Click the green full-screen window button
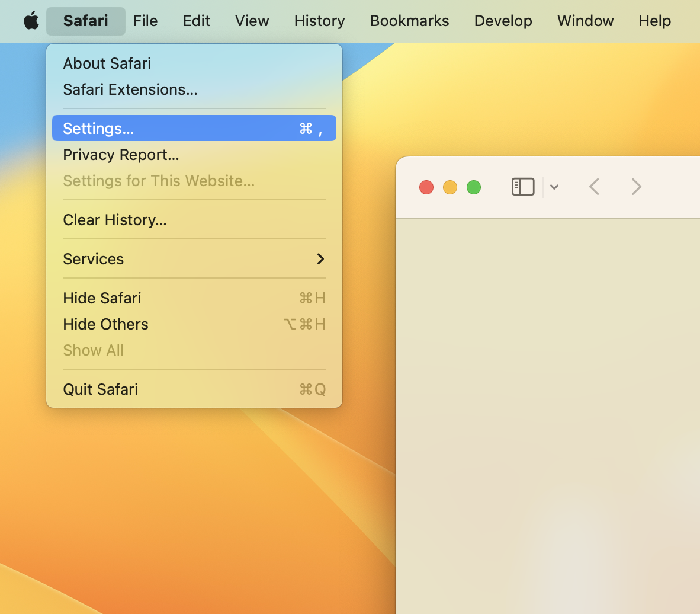This screenshot has width=700, height=614. (x=474, y=187)
